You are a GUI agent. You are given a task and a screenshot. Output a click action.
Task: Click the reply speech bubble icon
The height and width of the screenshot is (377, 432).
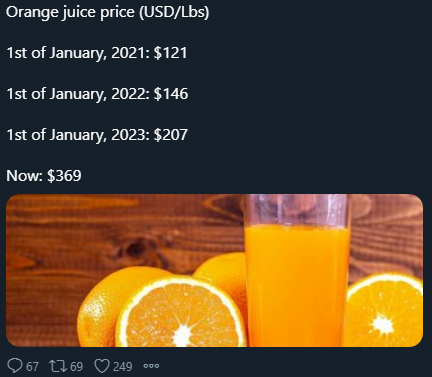(15, 366)
